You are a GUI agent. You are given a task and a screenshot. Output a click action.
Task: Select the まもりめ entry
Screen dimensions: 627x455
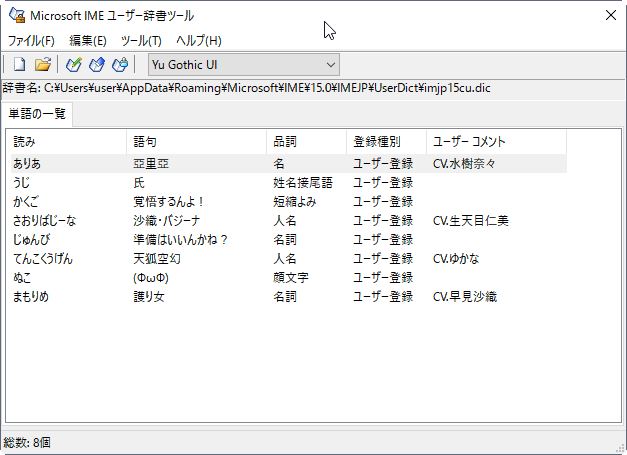tap(31, 297)
